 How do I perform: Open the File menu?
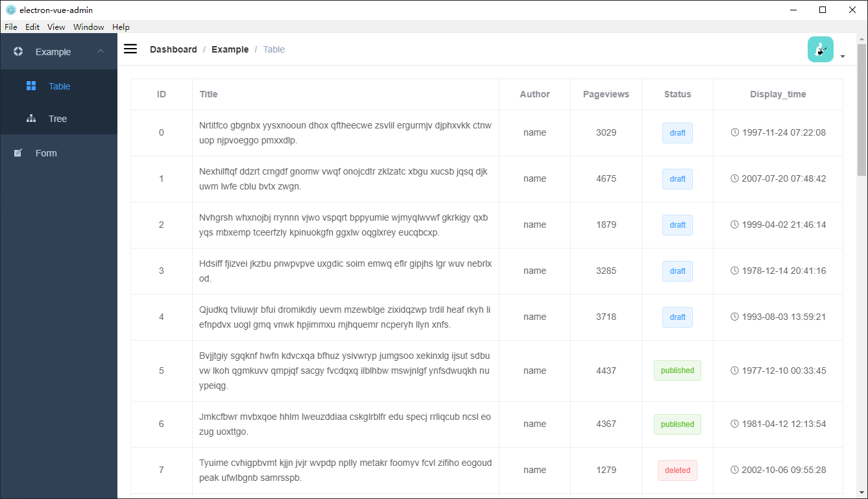point(11,27)
